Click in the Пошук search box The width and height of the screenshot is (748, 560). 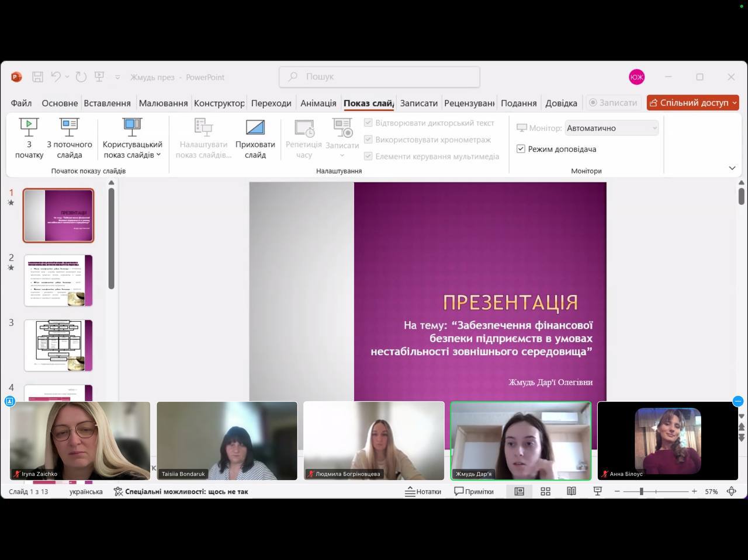[380, 77]
